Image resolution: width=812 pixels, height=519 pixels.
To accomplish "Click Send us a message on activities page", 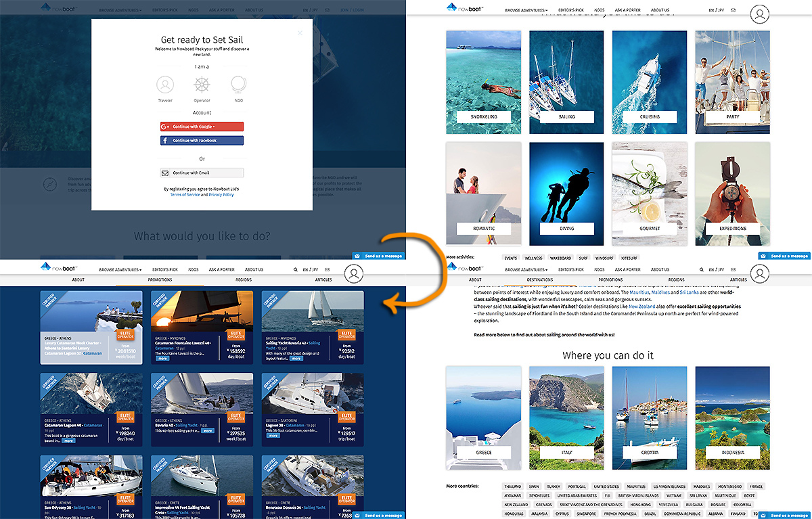I will click(x=784, y=256).
